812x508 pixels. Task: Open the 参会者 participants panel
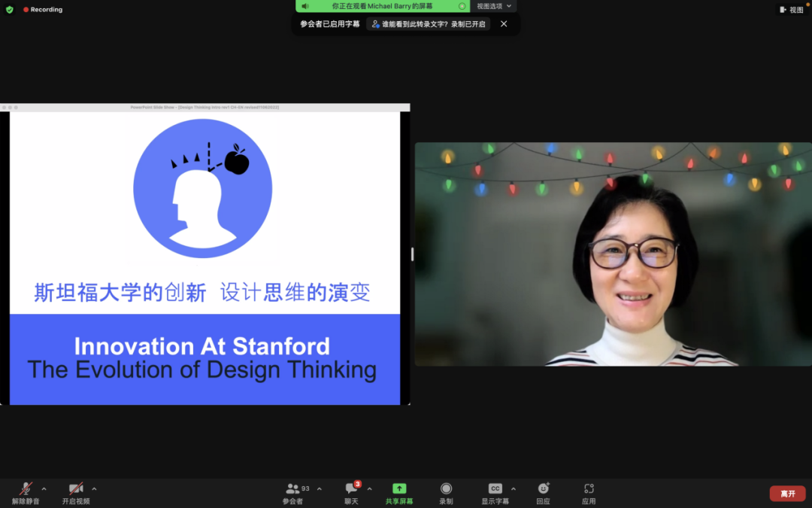coord(293,494)
